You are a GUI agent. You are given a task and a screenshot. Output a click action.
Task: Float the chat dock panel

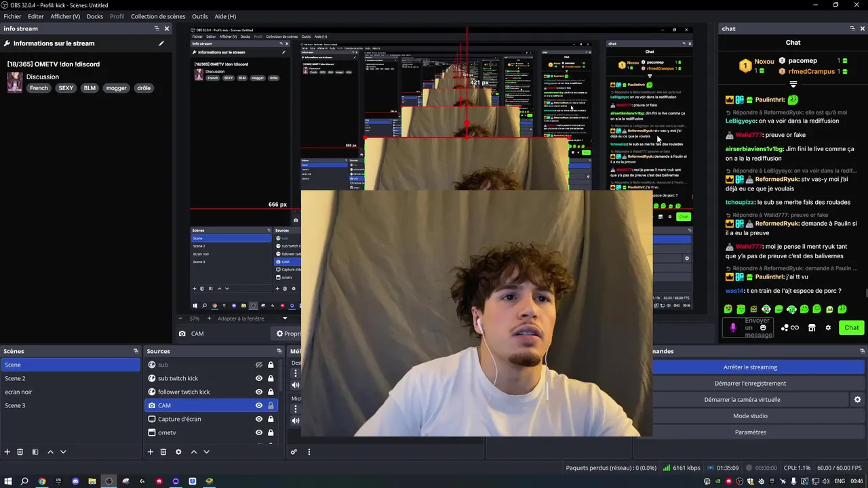[852, 28]
